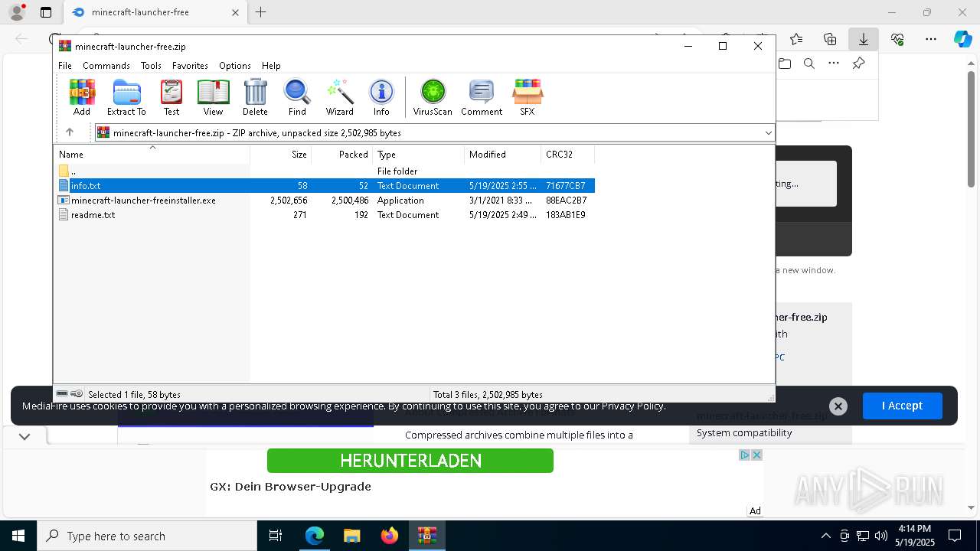Open the Copilot icon in Edge

coord(962,39)
